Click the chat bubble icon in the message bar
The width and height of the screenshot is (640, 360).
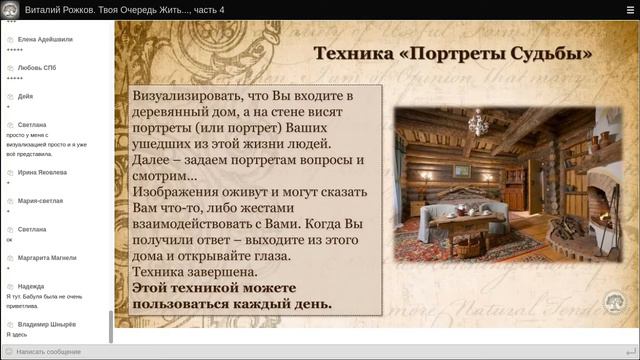[9, 352]
